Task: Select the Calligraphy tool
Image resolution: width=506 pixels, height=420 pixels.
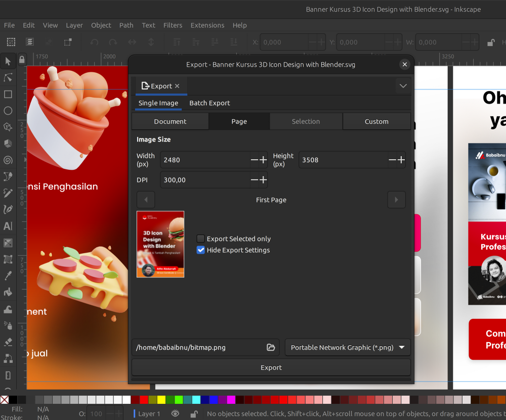Action: click(8, 209)
